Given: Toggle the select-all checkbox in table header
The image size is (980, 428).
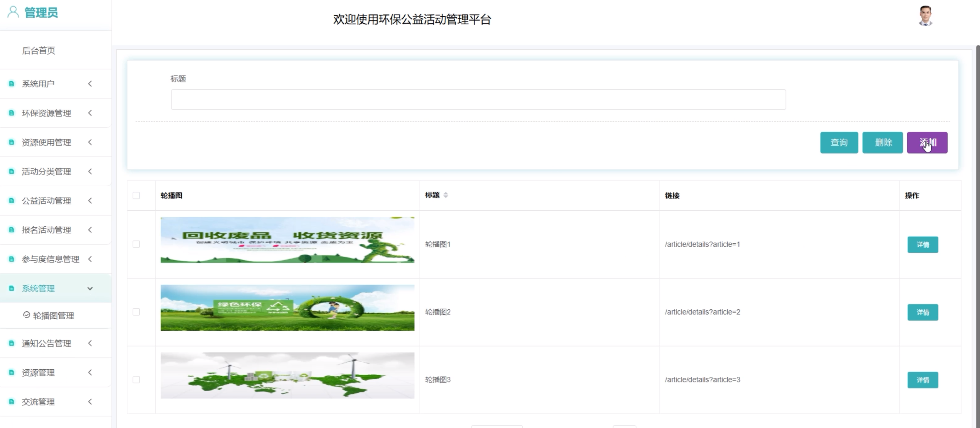Looking at the screenshot, I should [x=136, y=195].
